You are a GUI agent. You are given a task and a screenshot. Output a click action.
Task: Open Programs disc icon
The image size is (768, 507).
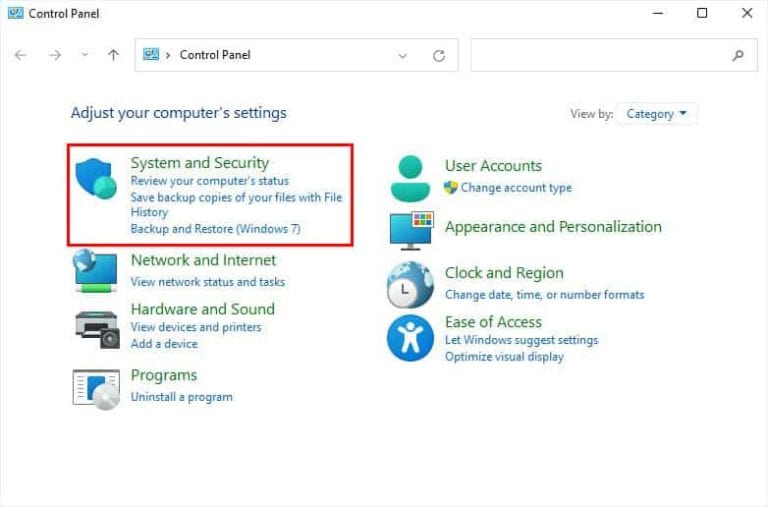(96, 389)
